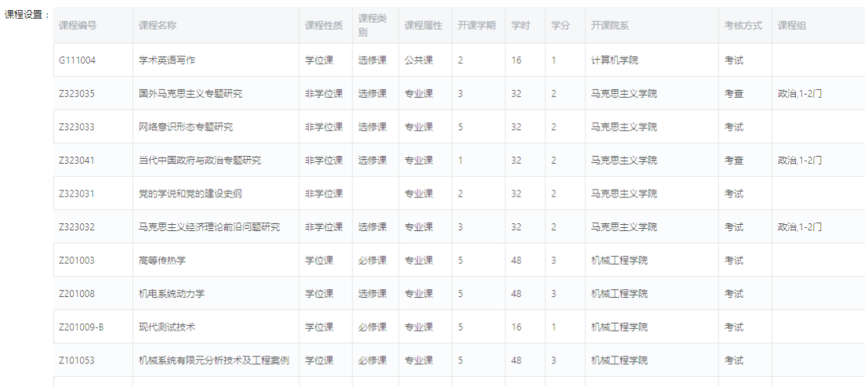The image size is (868, 387).
Task: Select the course 学术英语写作
Action: (167, 60)
